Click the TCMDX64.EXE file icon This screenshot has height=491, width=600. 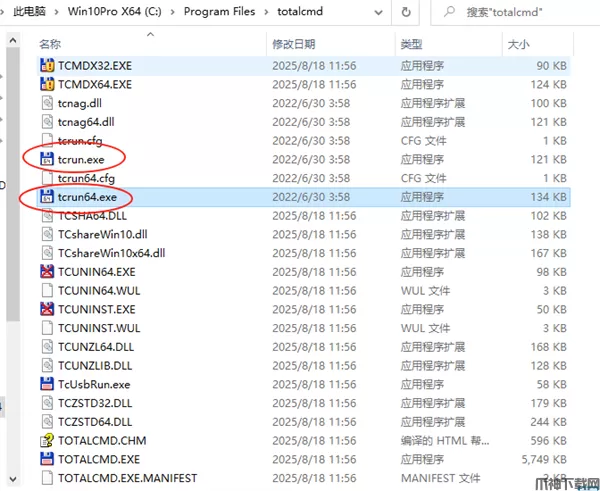[x=47, y=84]
